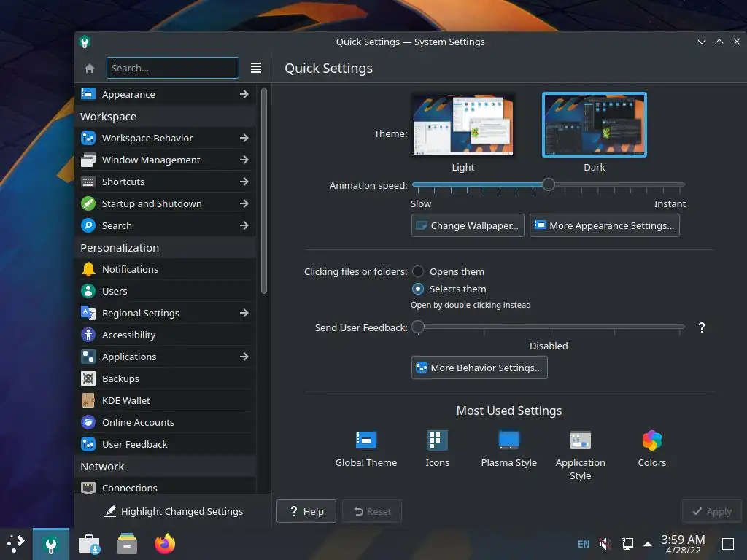Open the hamburger menu next to search

(256, 68)
